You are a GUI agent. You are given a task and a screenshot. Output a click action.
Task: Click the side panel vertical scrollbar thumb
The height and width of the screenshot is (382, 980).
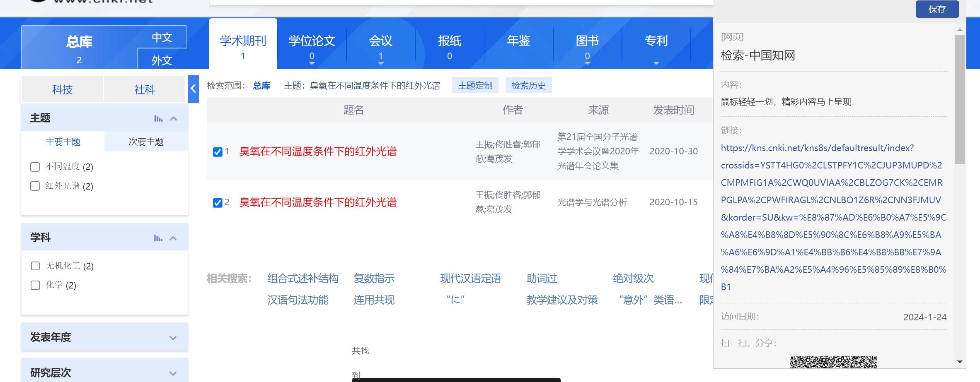(960, 99)
